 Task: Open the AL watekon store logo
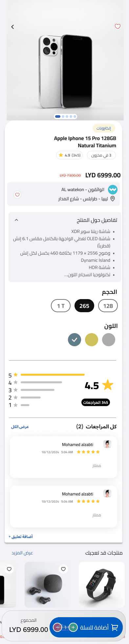point(113,189)
